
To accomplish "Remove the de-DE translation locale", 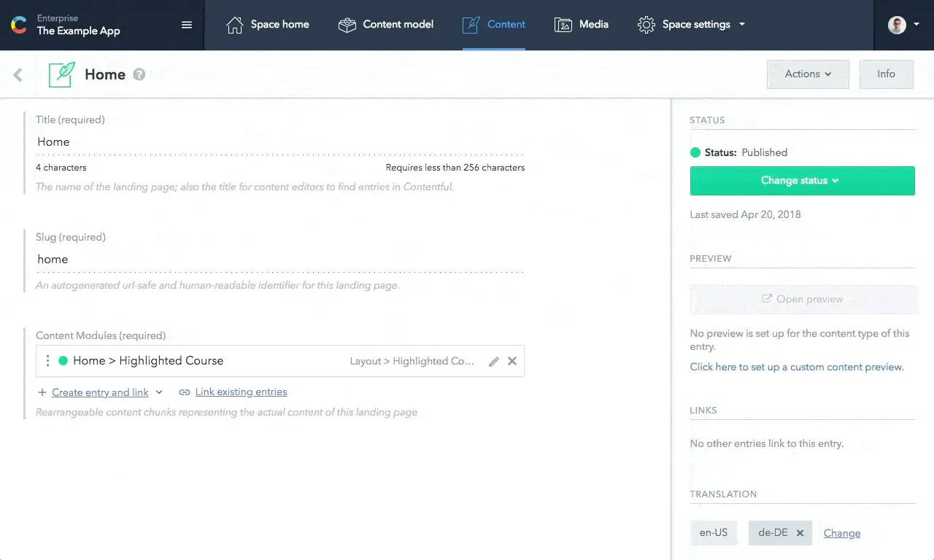I will click(x=800, y=533).
